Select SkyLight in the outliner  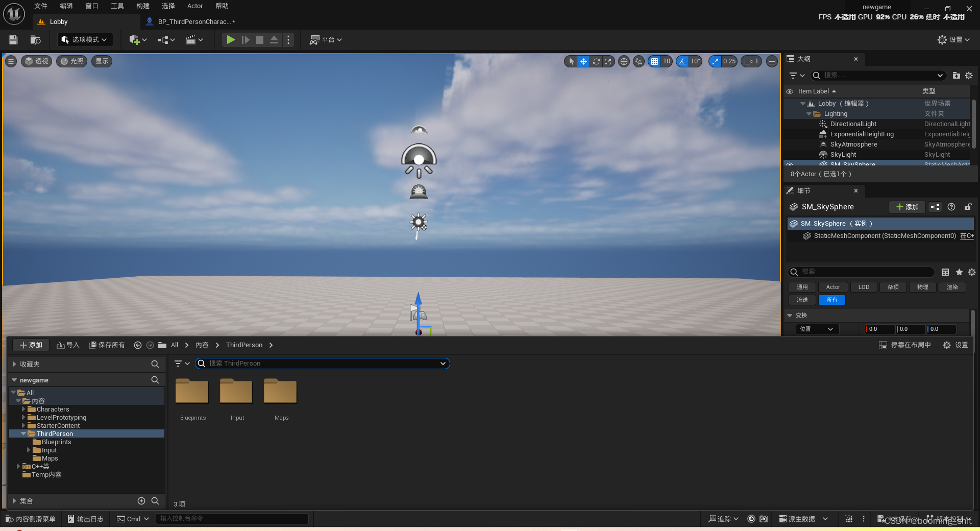pyautogui.click(x=843, y=155)
